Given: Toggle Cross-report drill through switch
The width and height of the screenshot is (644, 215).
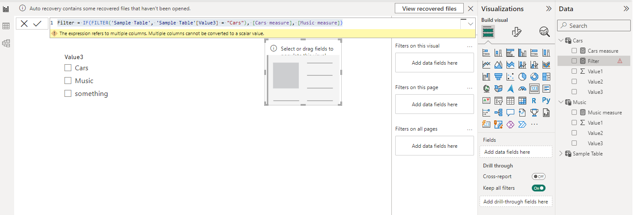Looking at the screenshot, I should (x=539, y=176).
